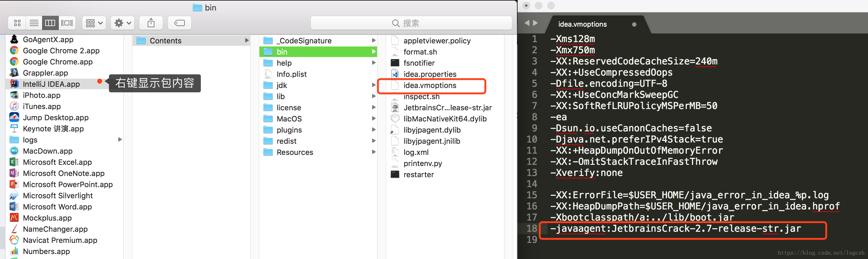Select printenv.py file
Screen dimensions: 868x259
[423, 163]
